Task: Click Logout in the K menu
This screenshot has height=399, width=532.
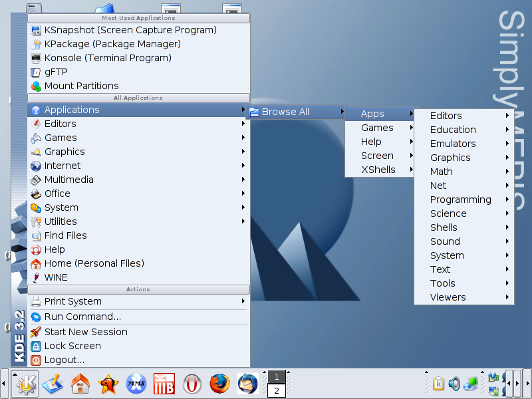Action: tap(64, 360)
